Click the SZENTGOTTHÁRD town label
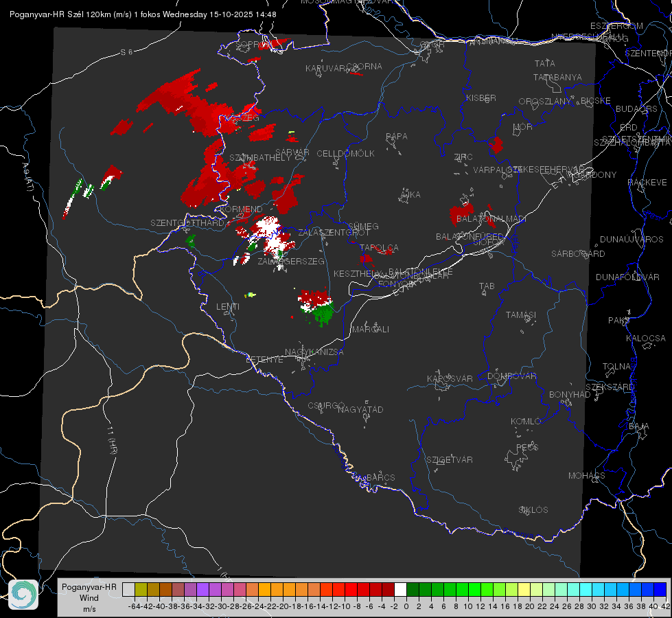This screenshot has height=618, width=672. (x=187, y=223)
